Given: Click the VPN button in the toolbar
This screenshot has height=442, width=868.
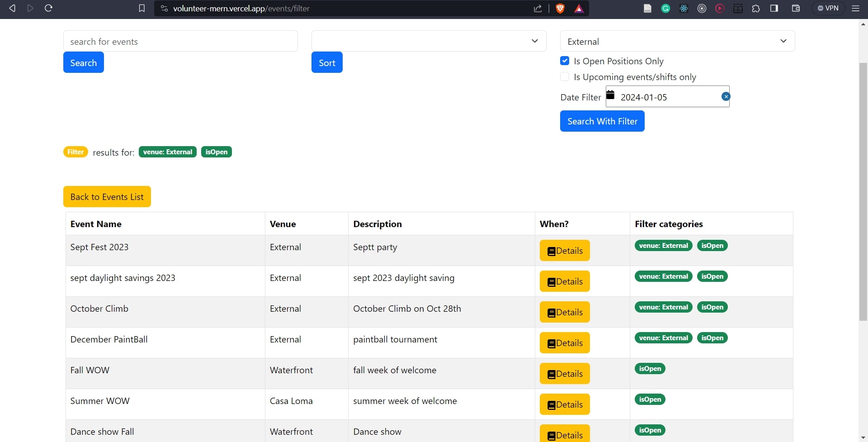Looking at the screenshot, I should (828, 8).
